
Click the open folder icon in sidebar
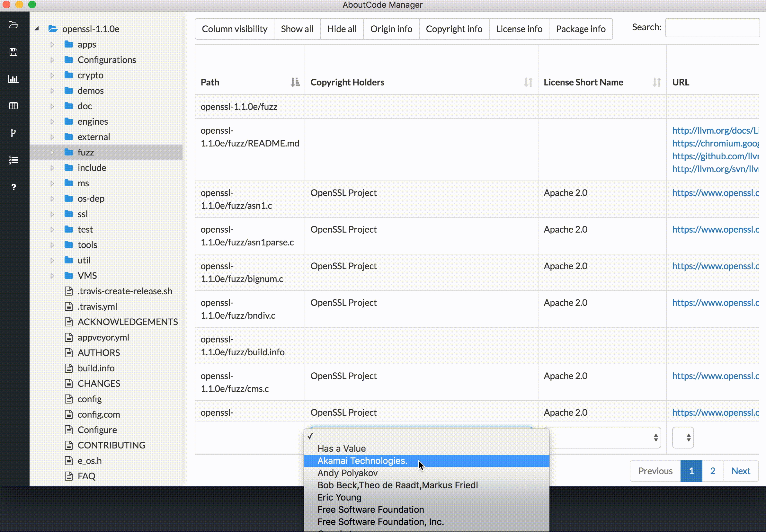[x=13, y=25]
